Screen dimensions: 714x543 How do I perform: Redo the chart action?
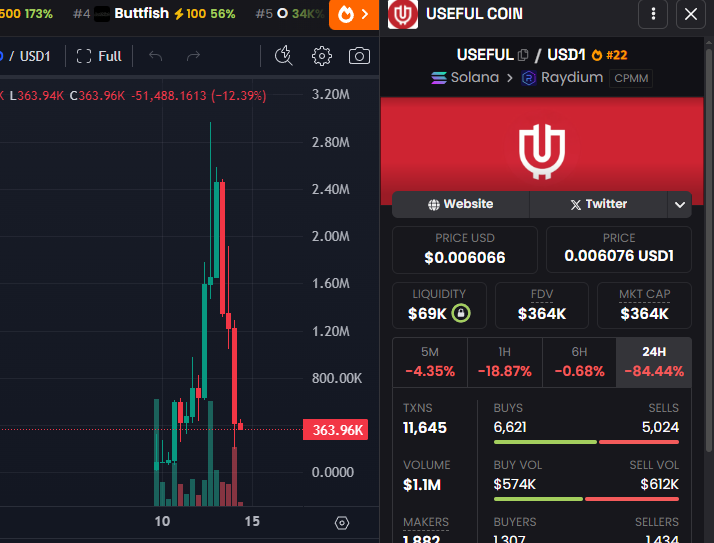(194, 56)
